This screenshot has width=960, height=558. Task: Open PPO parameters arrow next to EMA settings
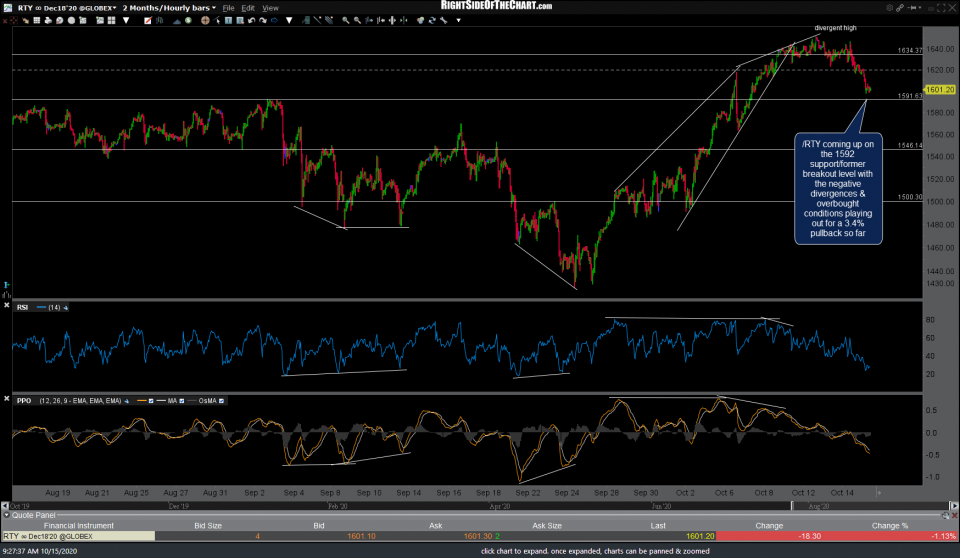tap(125, 401)
